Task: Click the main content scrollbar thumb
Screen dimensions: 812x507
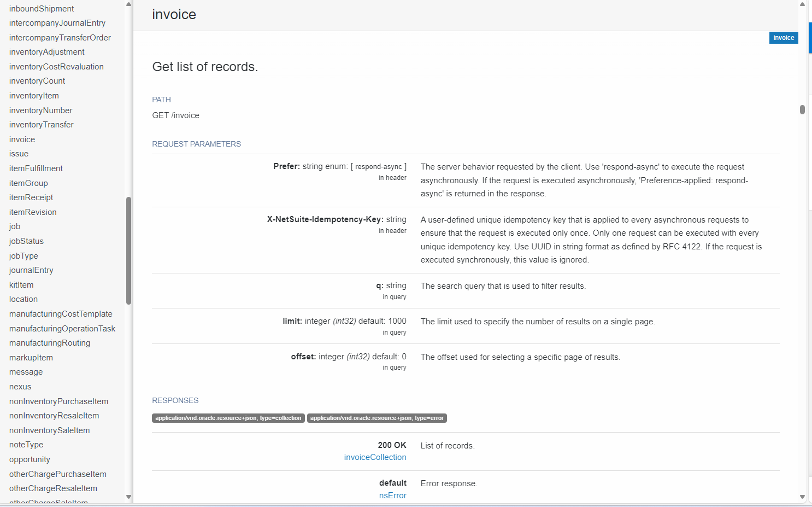Action: pyautogui.click(x=802, y=109)
